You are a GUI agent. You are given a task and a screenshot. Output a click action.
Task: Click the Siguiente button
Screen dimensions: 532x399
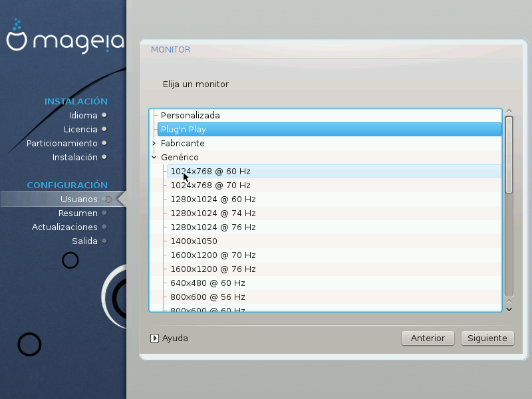point(487,338)
